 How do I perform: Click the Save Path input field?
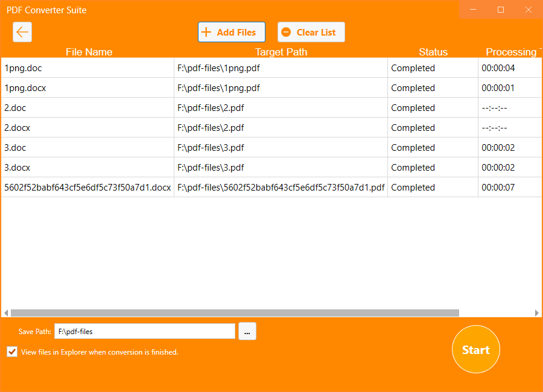click(145, 331)
